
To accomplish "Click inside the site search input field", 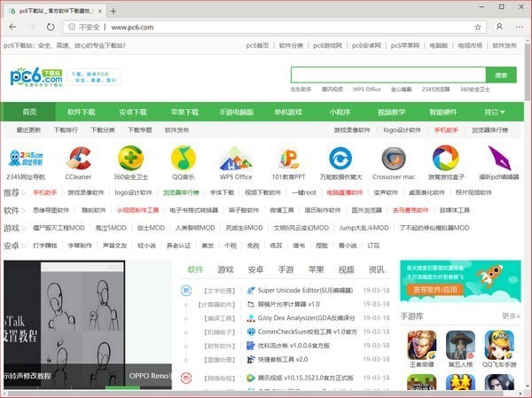I will coord(387,75).
